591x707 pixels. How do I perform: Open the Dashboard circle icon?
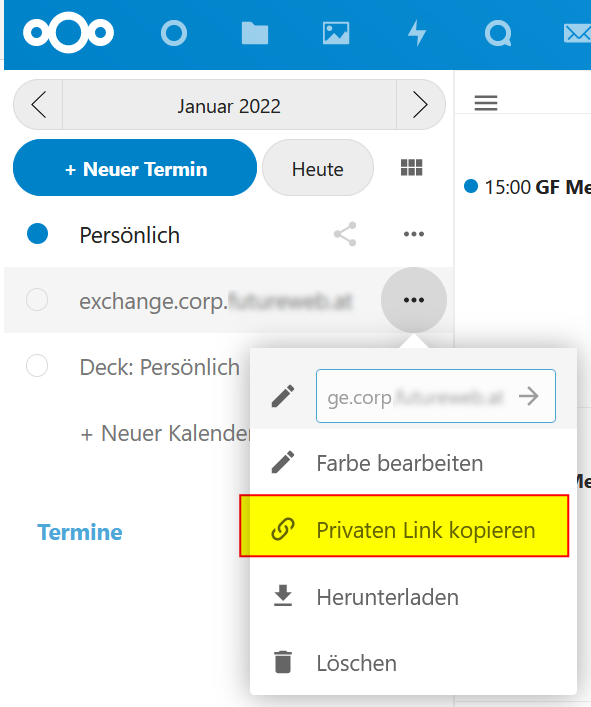174,33
